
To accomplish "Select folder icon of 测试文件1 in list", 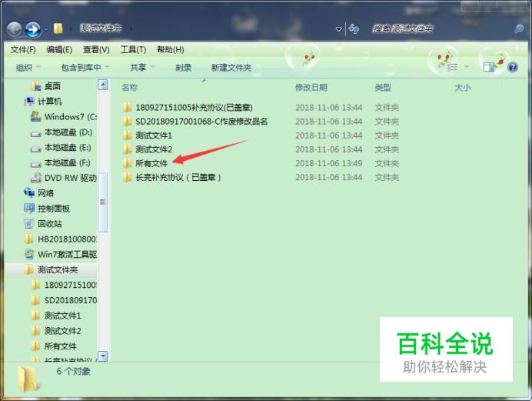I will (x=127, y=135).
